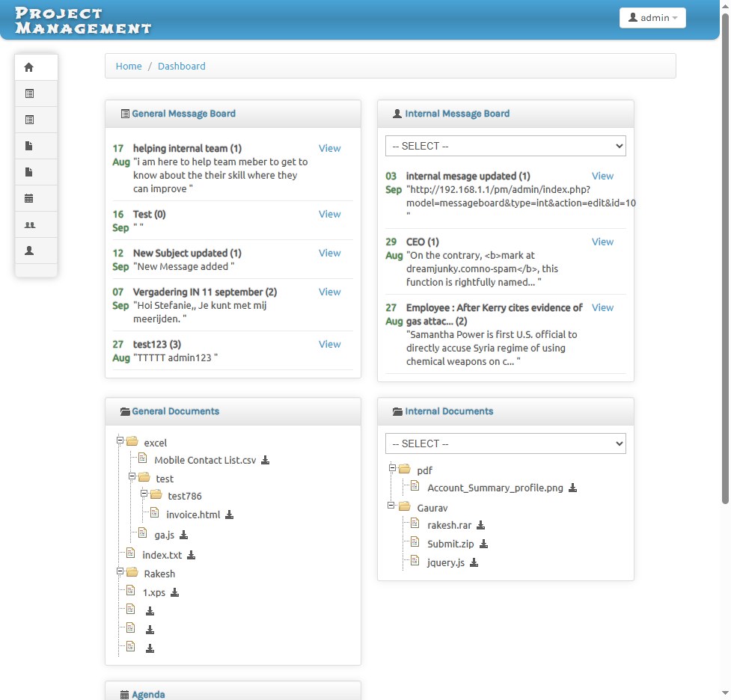View the 'test123 (3)' message
The image size is (731, 700).
pyautogui.click(x=330, y=344)
